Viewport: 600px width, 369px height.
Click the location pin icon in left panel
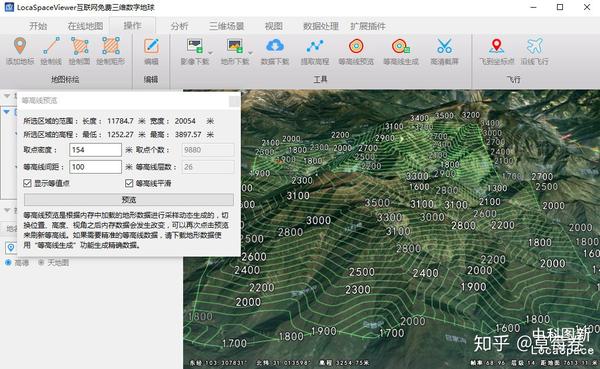point(11,248)
